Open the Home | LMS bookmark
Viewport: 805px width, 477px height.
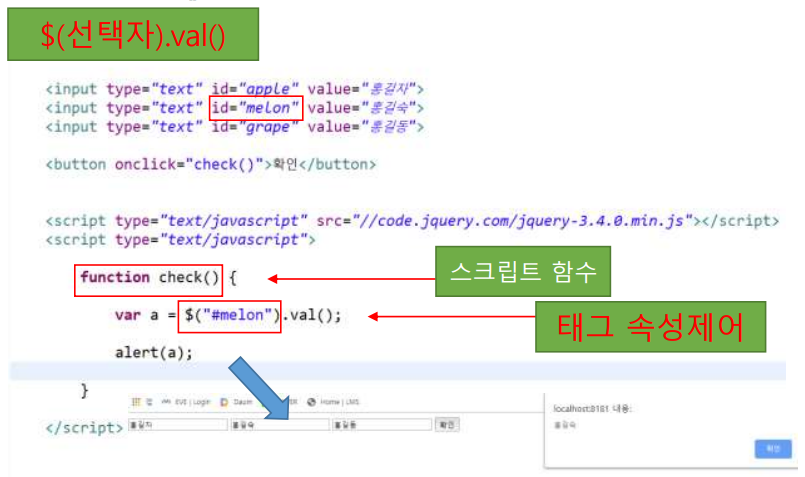[333, 402]
